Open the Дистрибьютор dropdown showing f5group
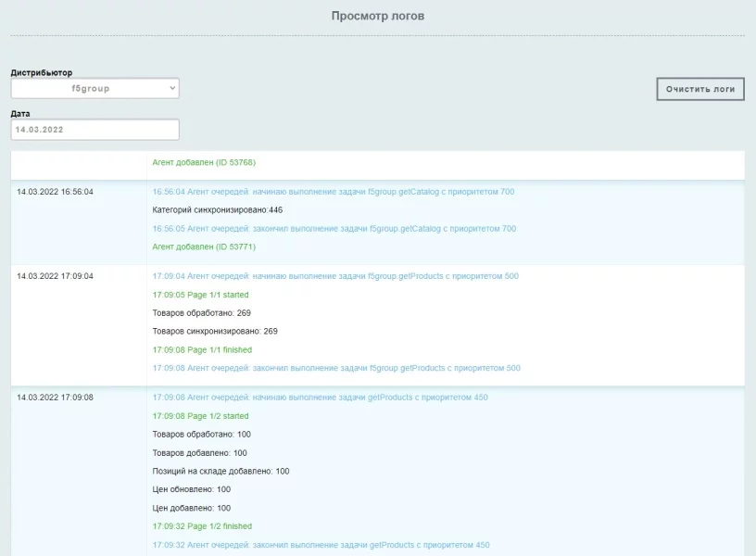The width and height of the screenshot is (756, 556). (94, 88)
